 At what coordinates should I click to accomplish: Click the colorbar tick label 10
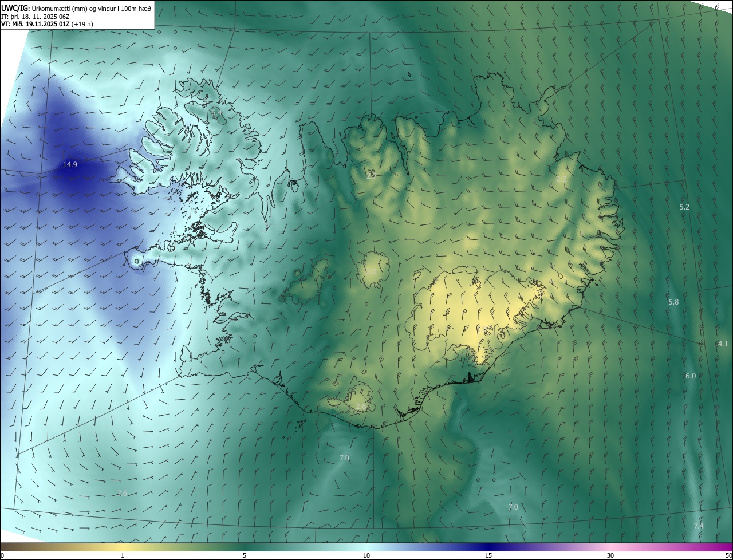coord(366,556)
